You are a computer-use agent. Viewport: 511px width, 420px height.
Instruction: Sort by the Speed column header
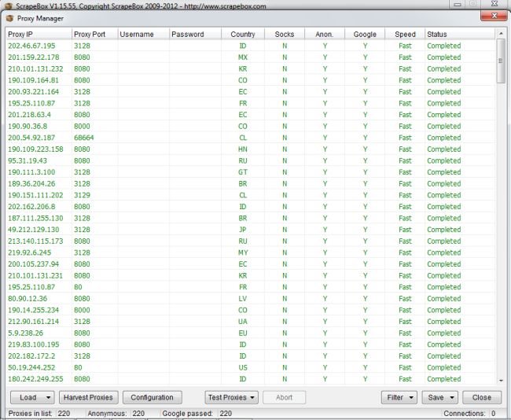click(x=405, y=35)
